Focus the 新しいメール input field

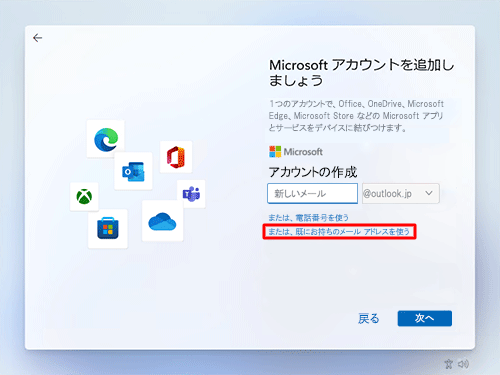[312, 193]
